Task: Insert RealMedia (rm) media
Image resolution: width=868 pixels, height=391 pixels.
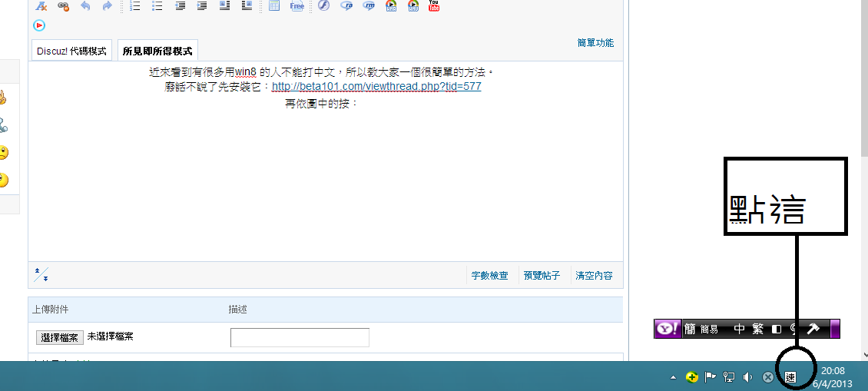Action: click(x=369, y=6)
